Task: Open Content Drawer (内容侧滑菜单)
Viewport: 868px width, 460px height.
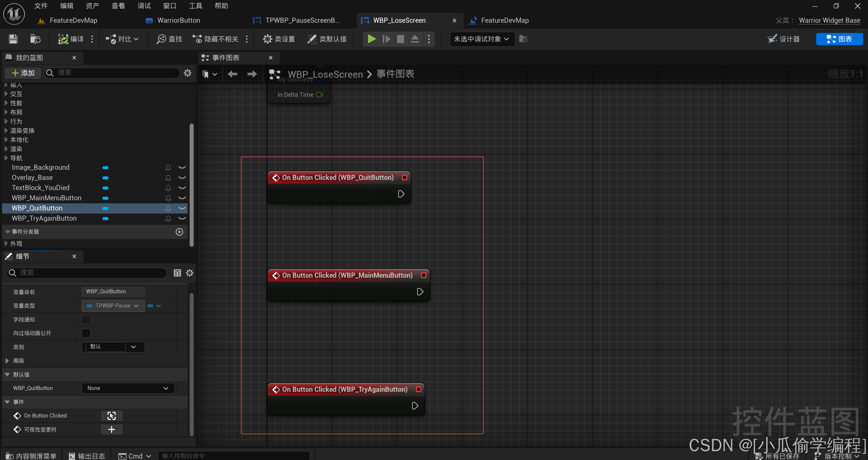Action: 31,456
